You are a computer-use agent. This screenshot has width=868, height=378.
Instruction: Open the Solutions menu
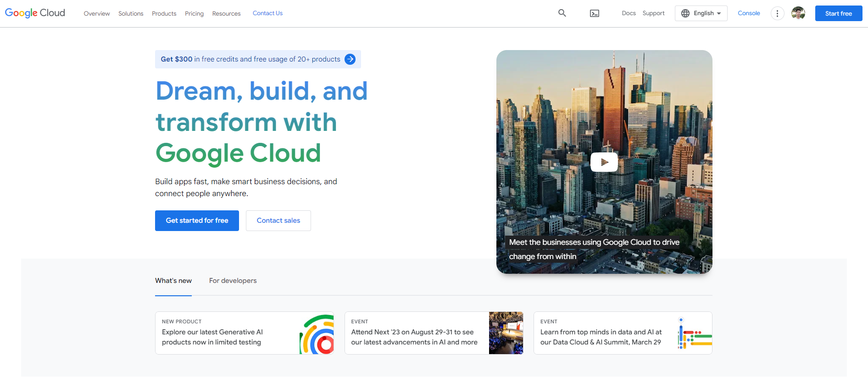pos(131,14)
